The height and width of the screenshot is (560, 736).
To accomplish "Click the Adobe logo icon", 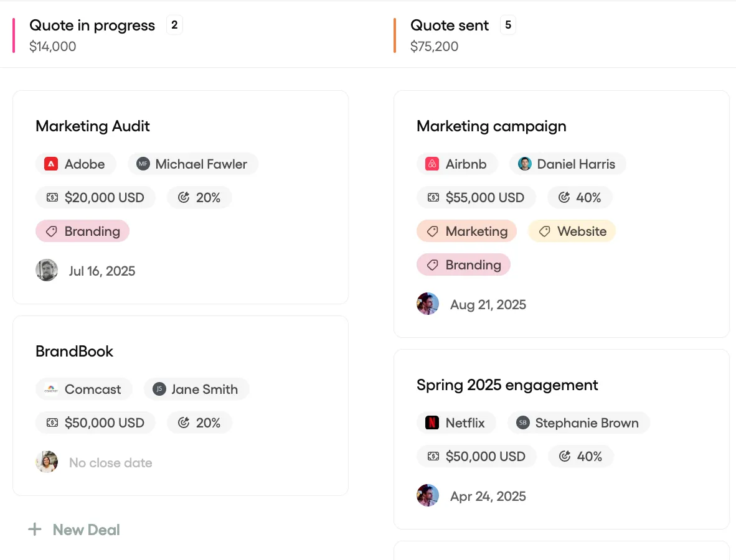I will pyautogui.click(x=51, y=164).
